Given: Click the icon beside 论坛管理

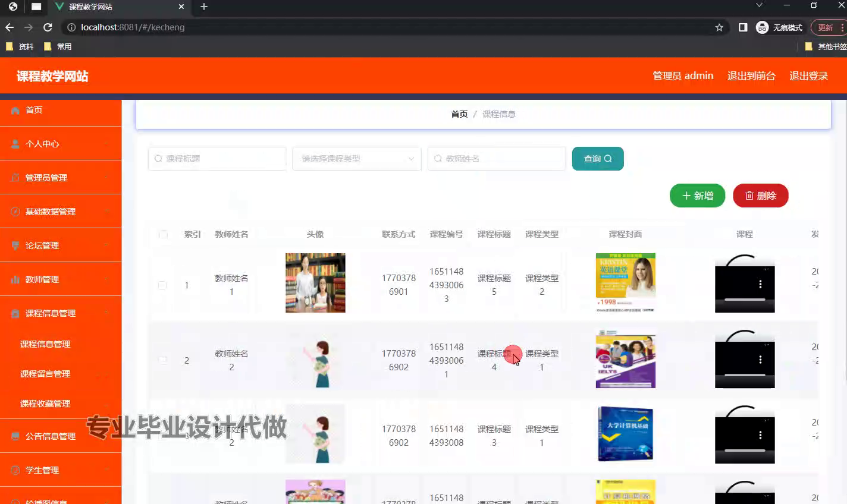Looking at the screenshot, I should point(15,245).
